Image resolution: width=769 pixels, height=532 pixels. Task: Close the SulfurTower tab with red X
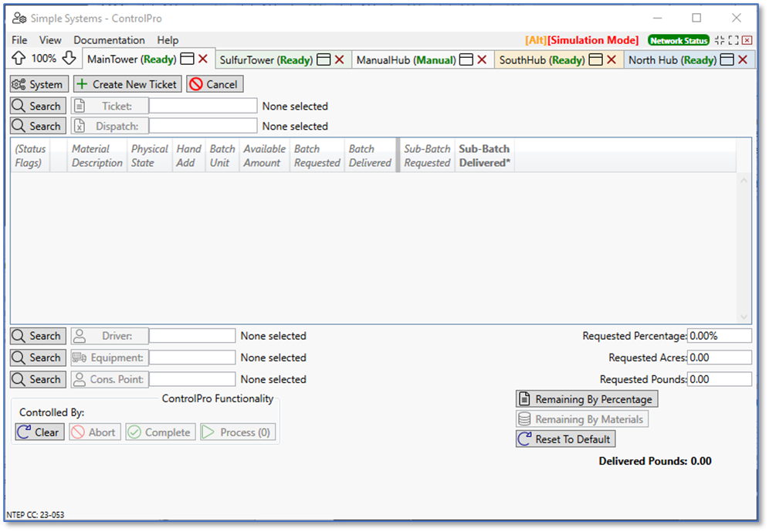point(339,59)
